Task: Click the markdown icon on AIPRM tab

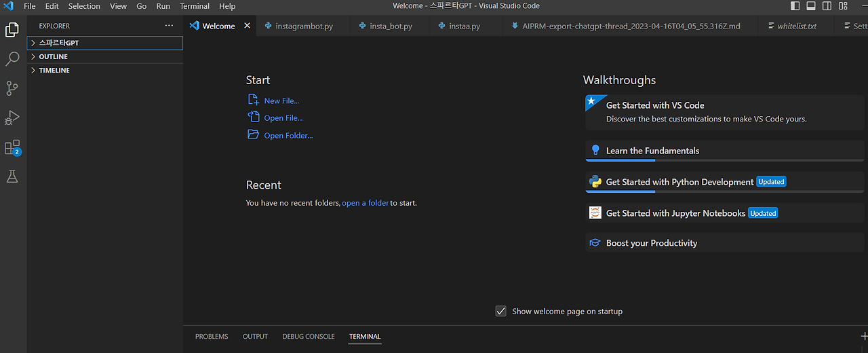Action: tap(515, 26)
